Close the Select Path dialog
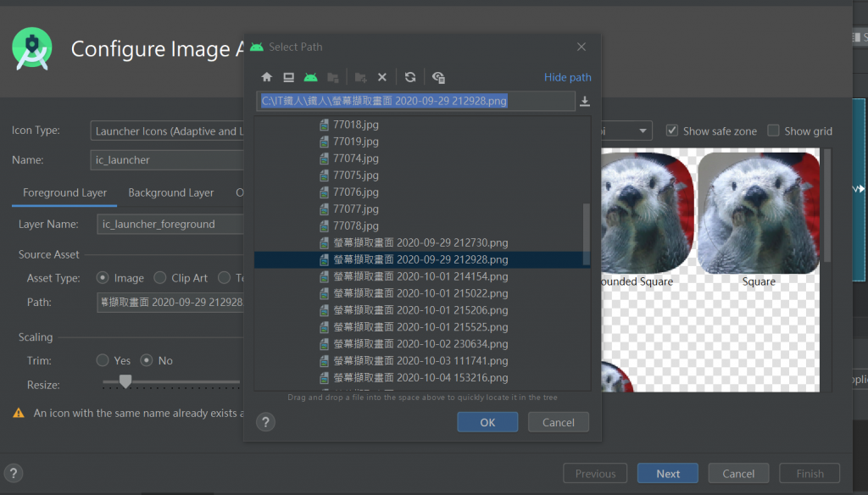 (x=581, y=47)
